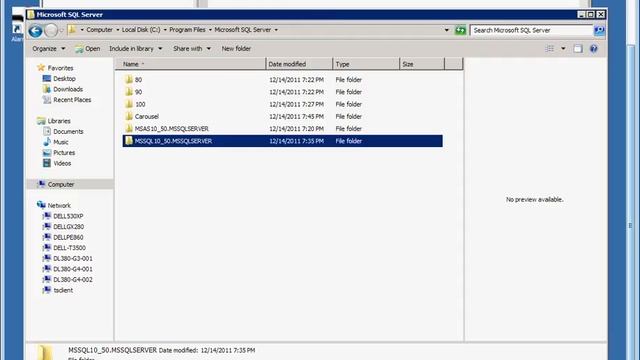This screenshot has width=640, height=360.
Task: Click Microsoft SQL Server breadcrumb segment
Action: click(243, 30)
